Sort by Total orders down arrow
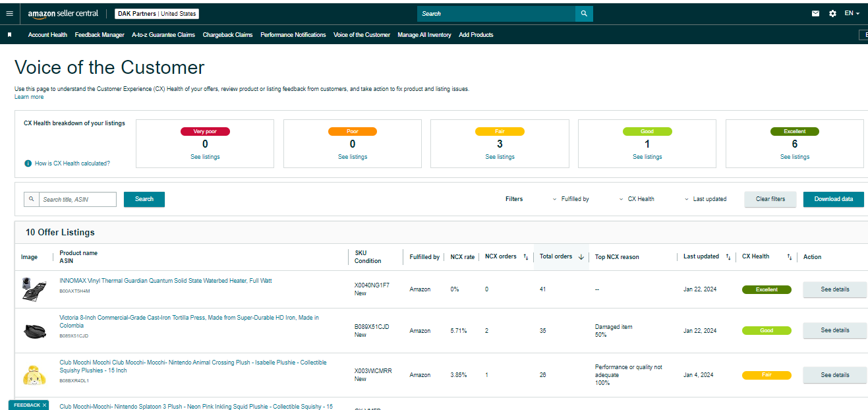868x410 pixels. pyautogui.click(x=581, y=257)
